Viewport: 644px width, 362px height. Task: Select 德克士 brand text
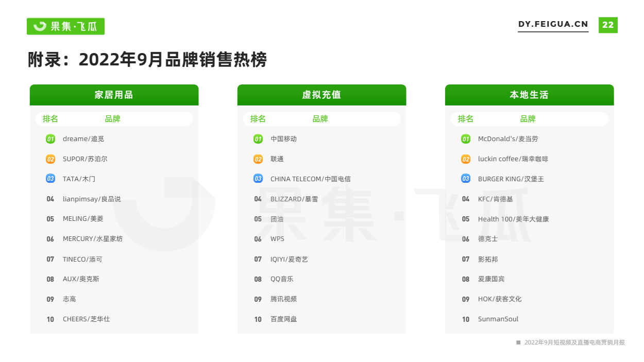coord(488,239)
